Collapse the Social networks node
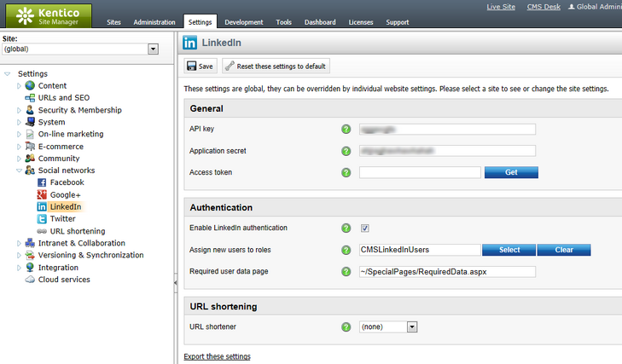This screenshot has height=364, width=622. (x=19, y=170)
